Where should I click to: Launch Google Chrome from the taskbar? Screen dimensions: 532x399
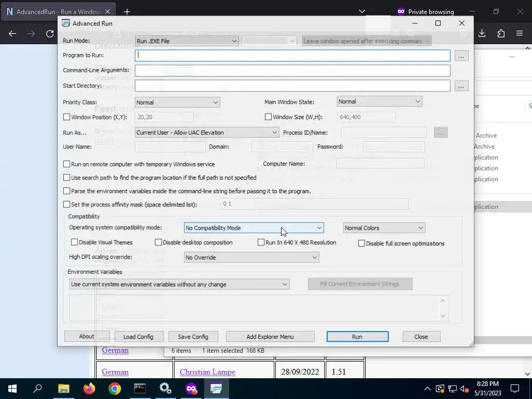tap(115, 389)
